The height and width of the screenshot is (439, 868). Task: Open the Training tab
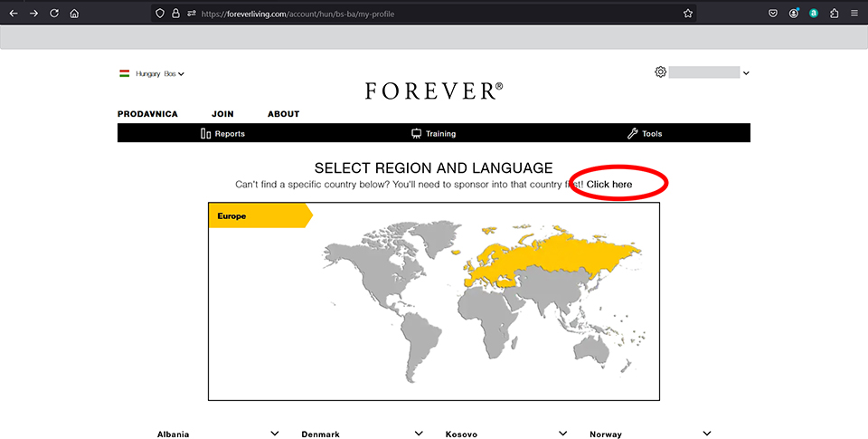[433, 134]
